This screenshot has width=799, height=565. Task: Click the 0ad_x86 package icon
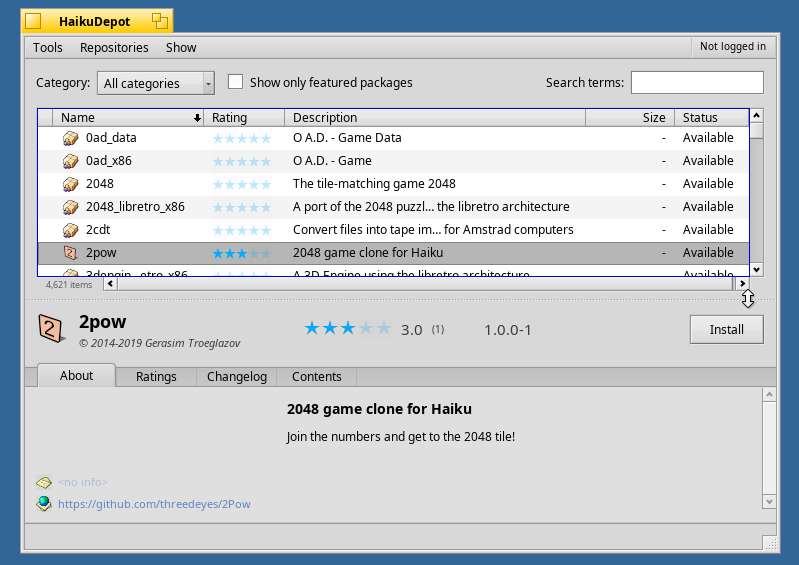70,161
